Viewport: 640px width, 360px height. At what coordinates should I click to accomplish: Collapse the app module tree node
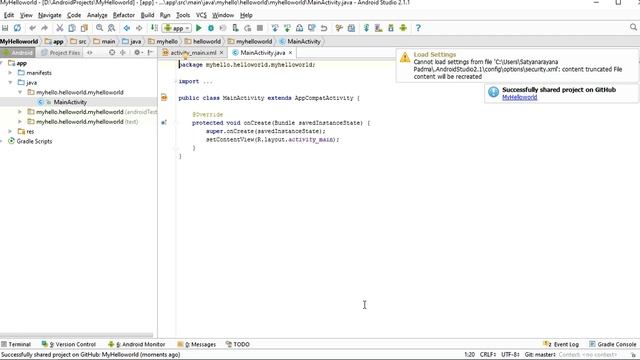coord(1,63)
